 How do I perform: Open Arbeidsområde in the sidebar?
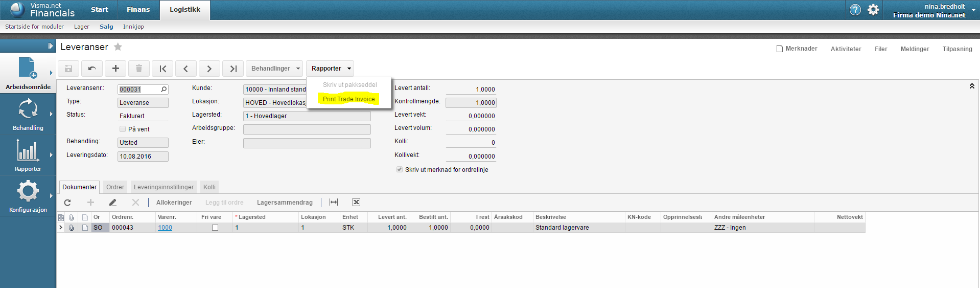[28, 74]
